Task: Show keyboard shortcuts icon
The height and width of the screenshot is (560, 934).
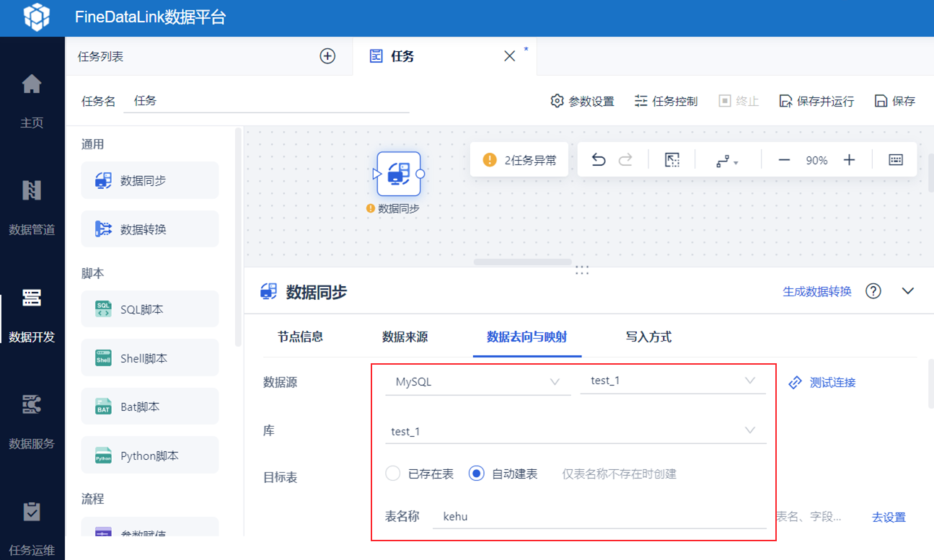Action: click(896, 160)
